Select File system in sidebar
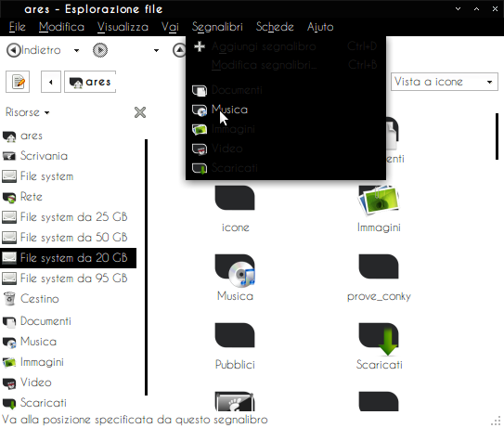This screenshot has height=428, width=504. pyautogui.click(x=68, y=176)
